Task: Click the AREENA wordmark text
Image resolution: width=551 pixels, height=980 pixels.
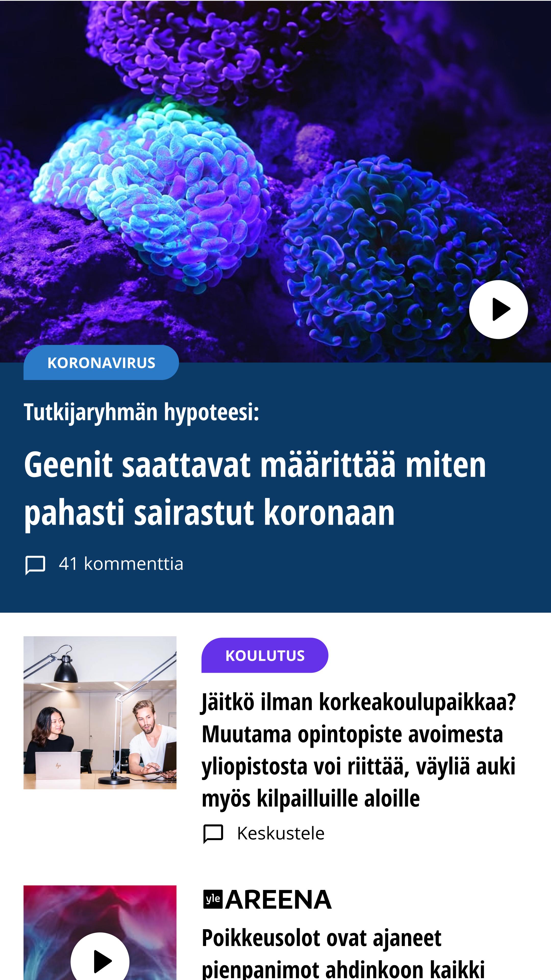Action: point(278,900)
